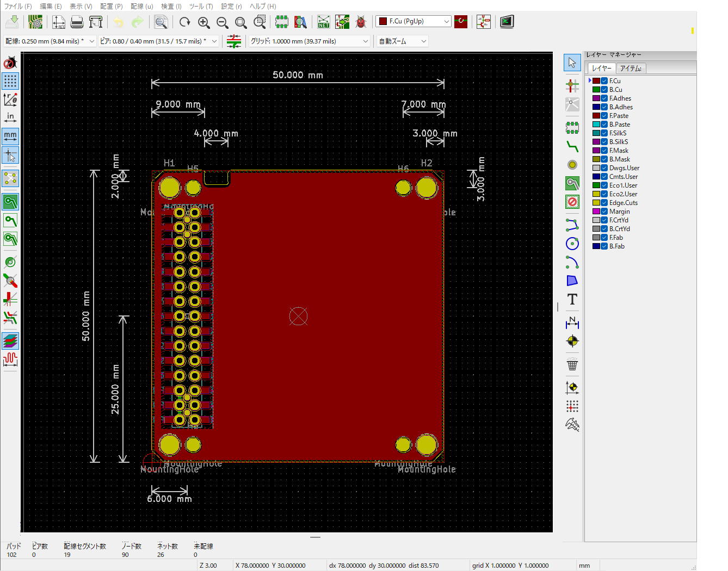
Task: Select the draw polygon tool
Action: tap(572, 281)
